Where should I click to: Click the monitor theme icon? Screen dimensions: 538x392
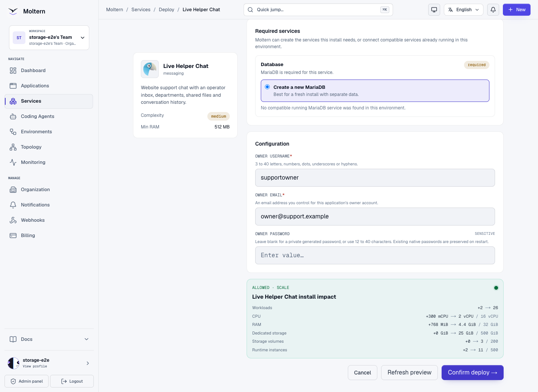[x=434, y=10]
